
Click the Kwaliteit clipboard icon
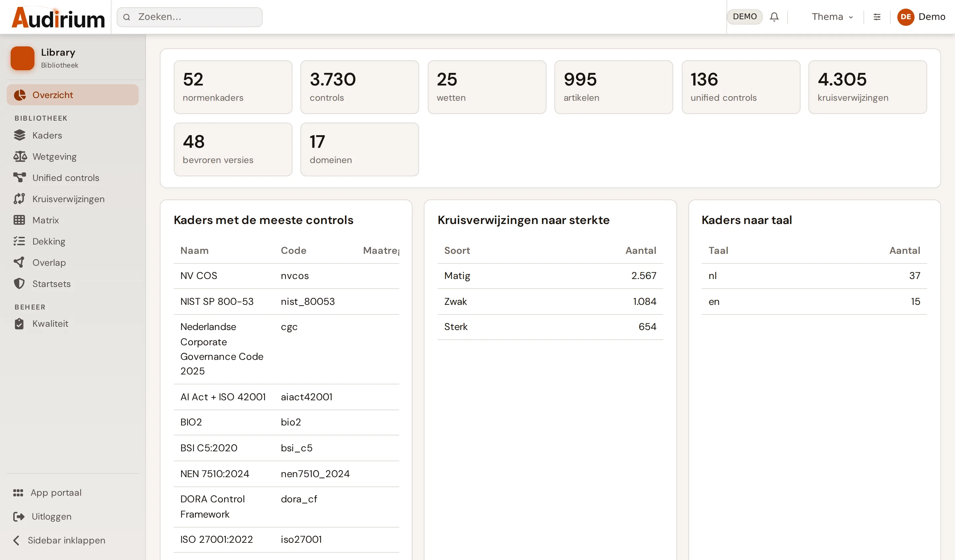pyautogui.click(x=19, y=324)
